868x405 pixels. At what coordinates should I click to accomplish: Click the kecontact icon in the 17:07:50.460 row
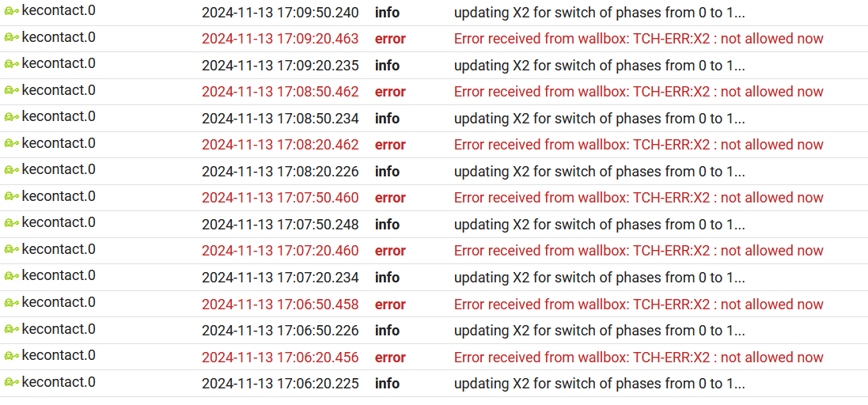pos(11,196)
